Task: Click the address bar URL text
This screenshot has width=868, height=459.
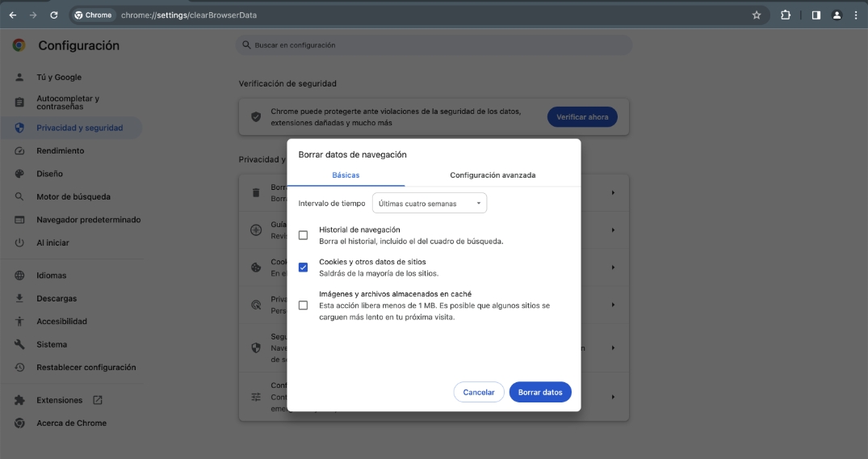Action: [x=189, y=15]
